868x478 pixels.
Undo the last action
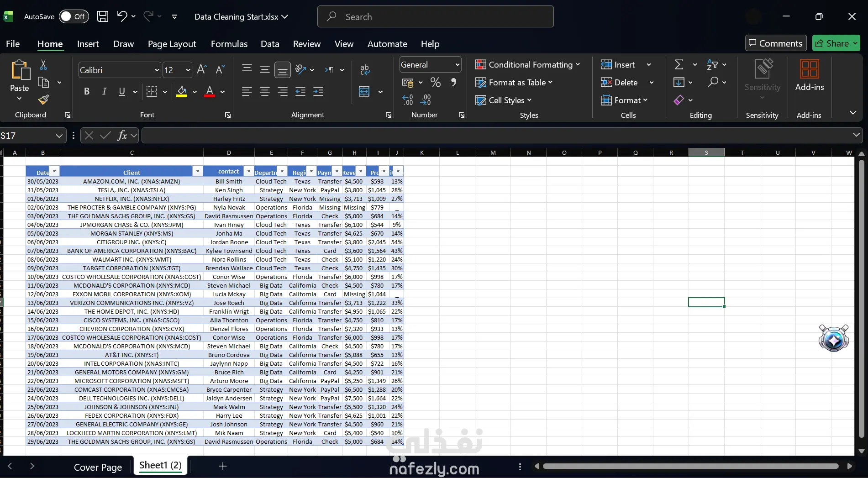(x=121, y=16)
